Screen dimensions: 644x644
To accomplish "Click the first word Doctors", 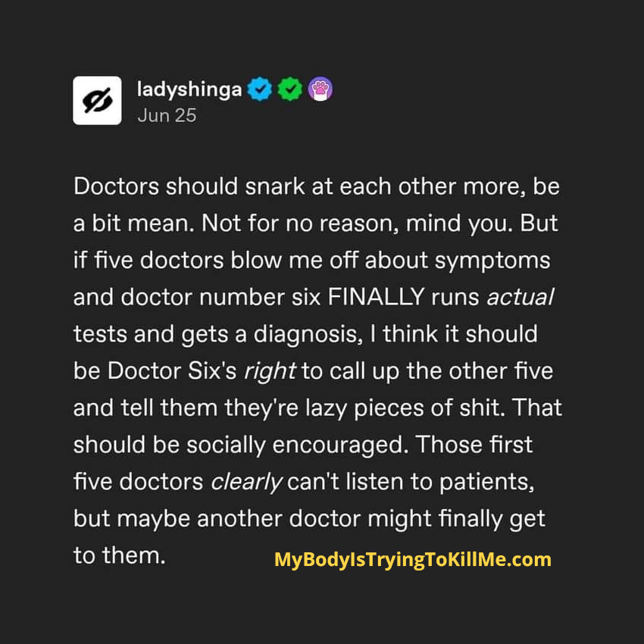I will (x=116, y=186).
